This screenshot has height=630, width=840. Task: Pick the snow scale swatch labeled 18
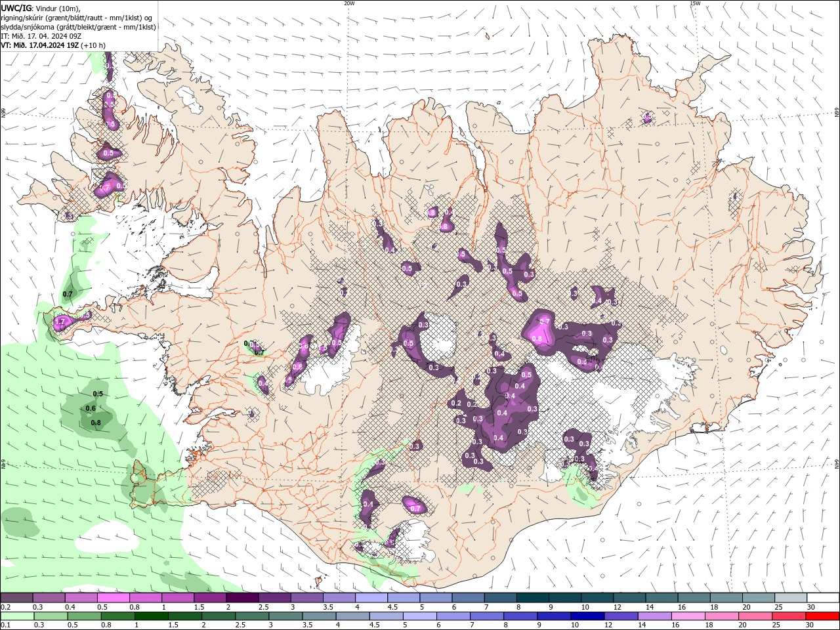[x=726, y=598]
